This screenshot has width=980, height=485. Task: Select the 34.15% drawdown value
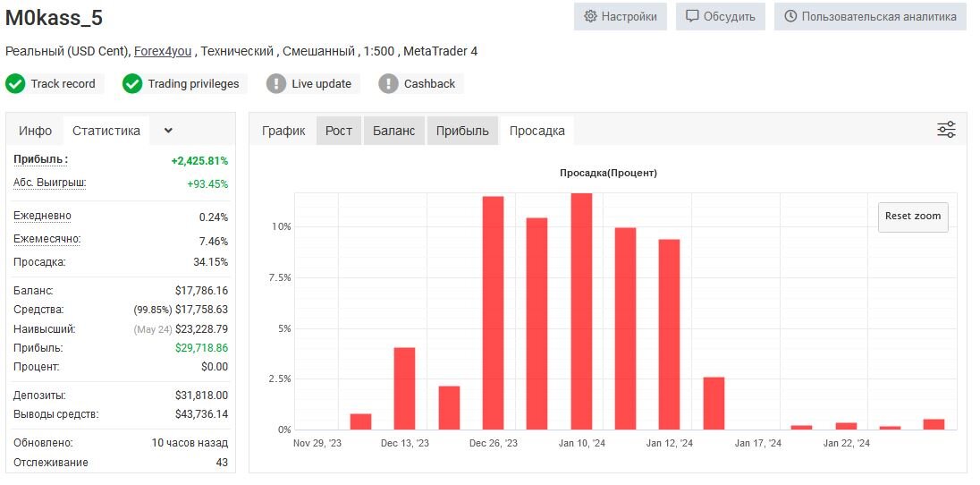tap(211, 261)
